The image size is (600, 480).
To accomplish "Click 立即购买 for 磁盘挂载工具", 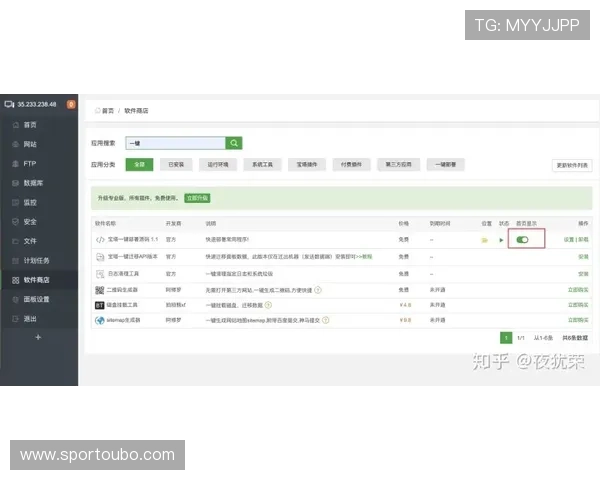I will [x=578, y=305].
